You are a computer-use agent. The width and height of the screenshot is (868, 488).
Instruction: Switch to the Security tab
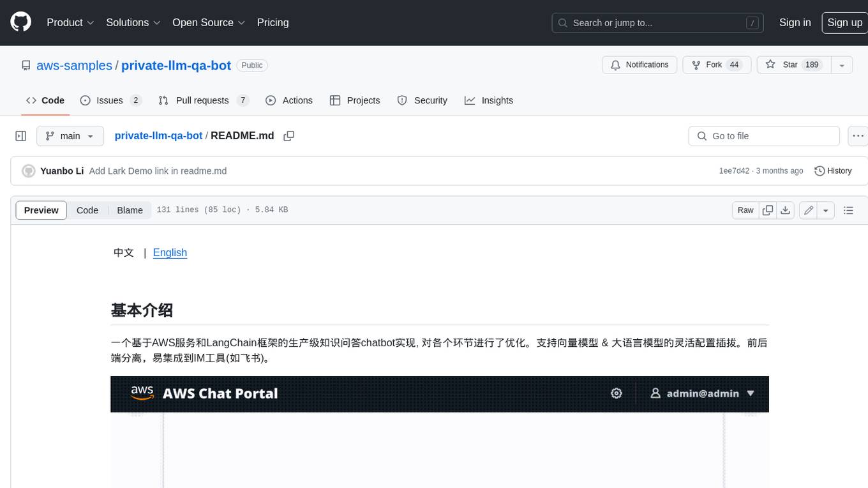click(x=423, y=100)
